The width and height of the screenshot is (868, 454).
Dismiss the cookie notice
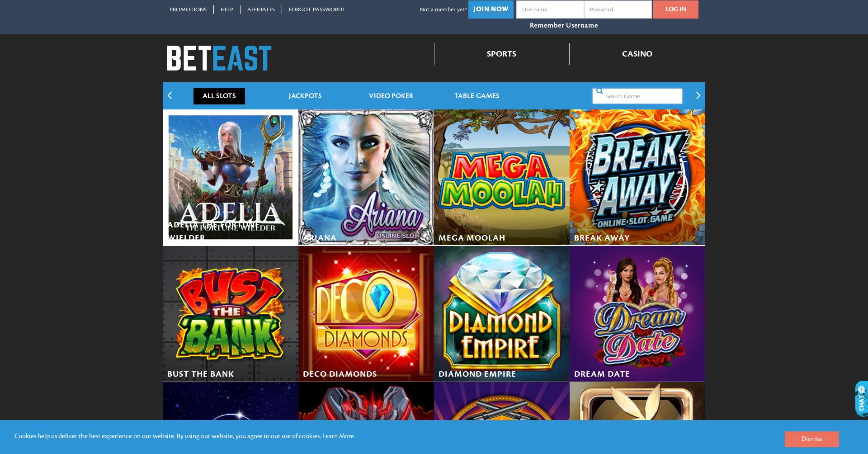pos(812,439)
